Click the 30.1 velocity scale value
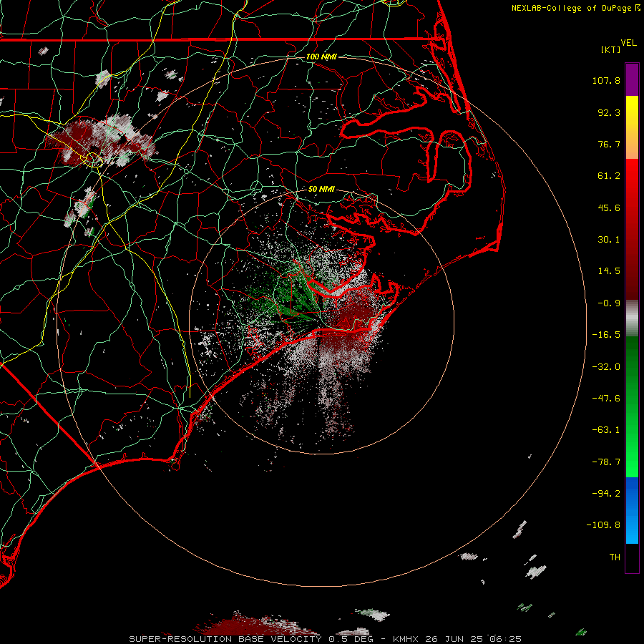This screenshot has width=644, height=644. (609, 240)
